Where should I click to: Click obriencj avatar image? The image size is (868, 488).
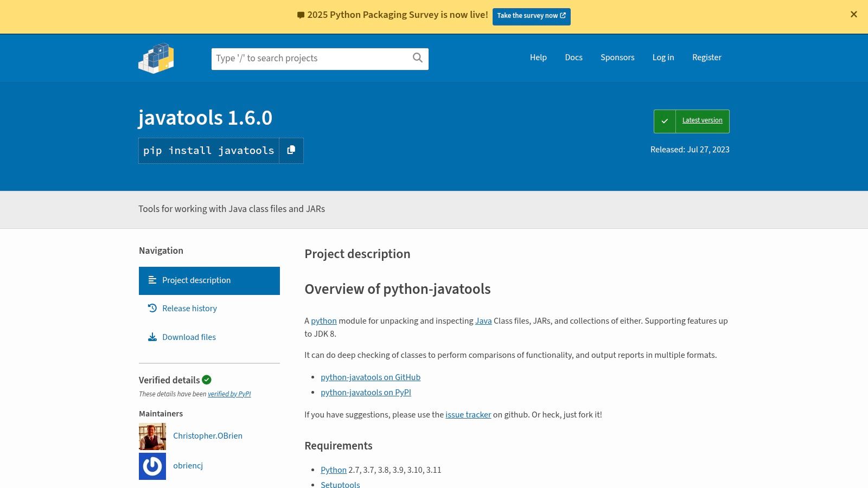(152, 466)
